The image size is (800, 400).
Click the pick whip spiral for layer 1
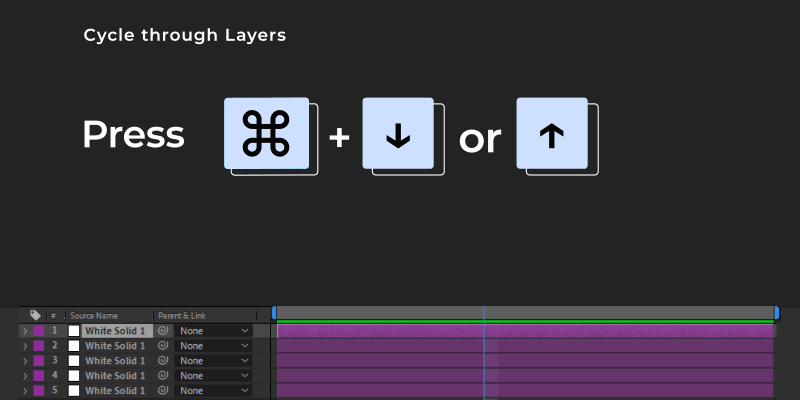point(163,331)
